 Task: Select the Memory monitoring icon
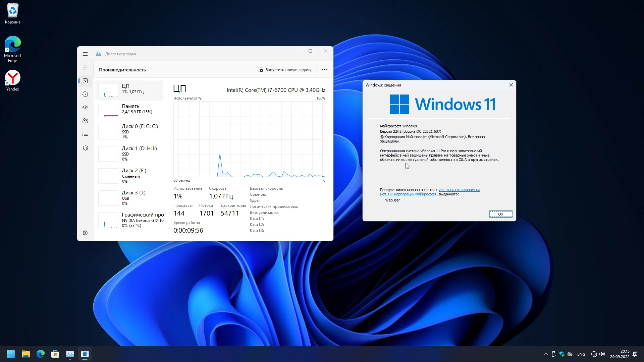(x=108, y=111)
